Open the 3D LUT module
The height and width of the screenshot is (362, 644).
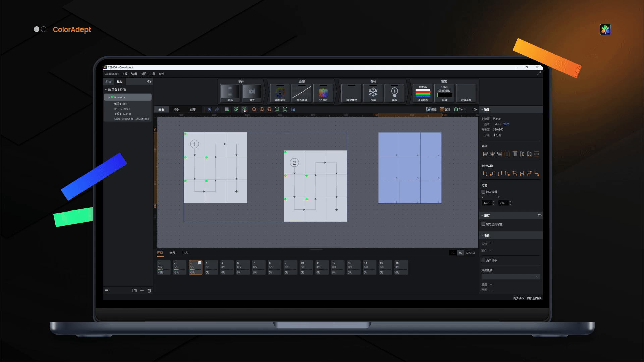[323, 93]
